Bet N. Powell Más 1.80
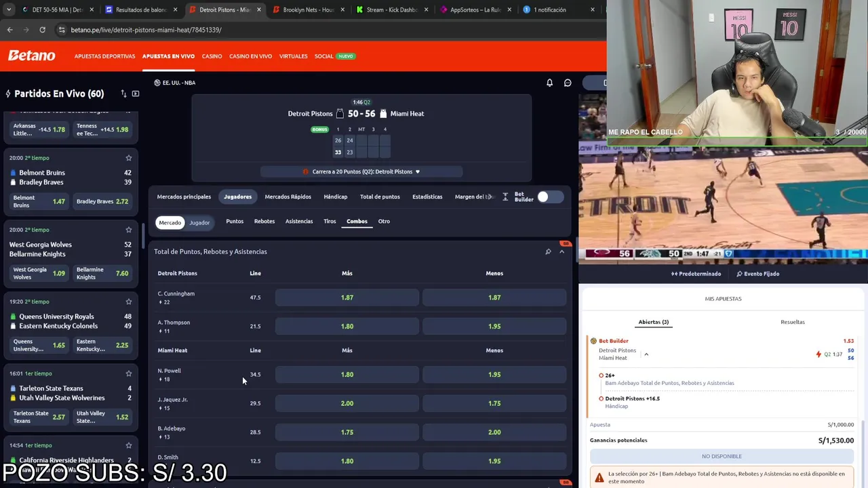This screenshot has width=868, height=488. (347, 374)
